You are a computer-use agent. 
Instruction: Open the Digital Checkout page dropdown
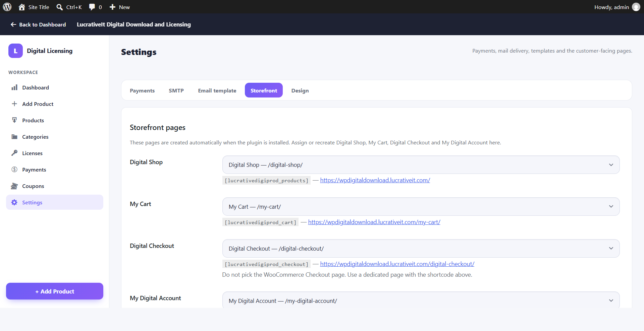(421, 249)
